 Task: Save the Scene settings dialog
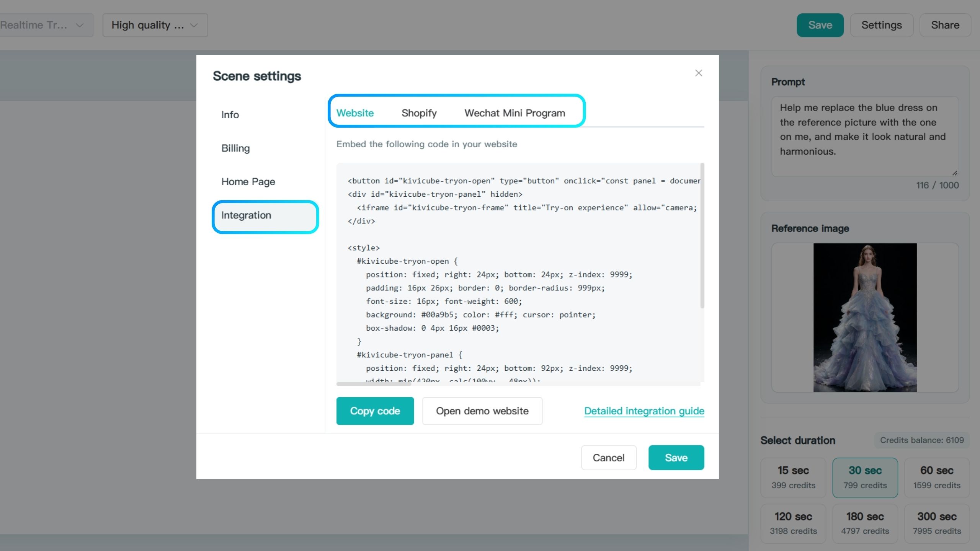point(676,458)
